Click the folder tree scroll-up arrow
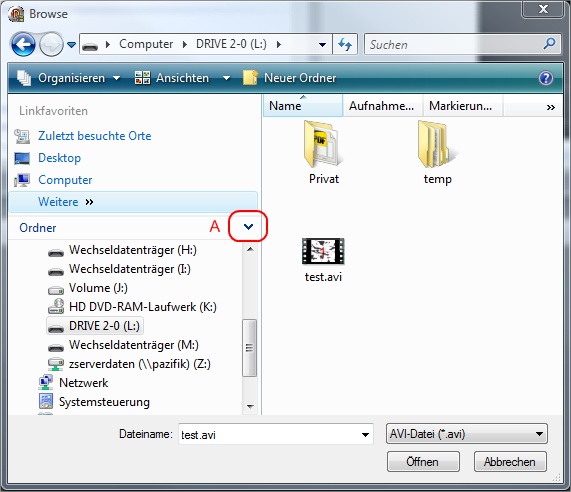The width and height of the screenshot is (571, 492). pyautogui.click(x=250, y=249)
